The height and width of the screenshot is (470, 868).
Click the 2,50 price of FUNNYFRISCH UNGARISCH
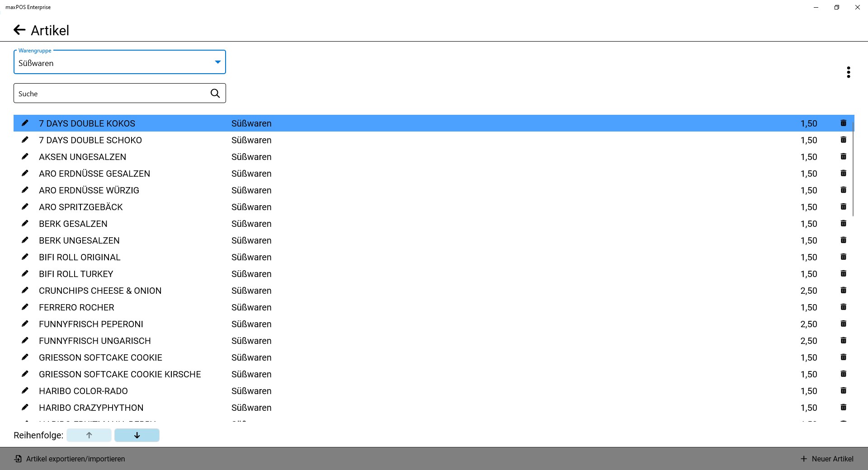(809, 341)
